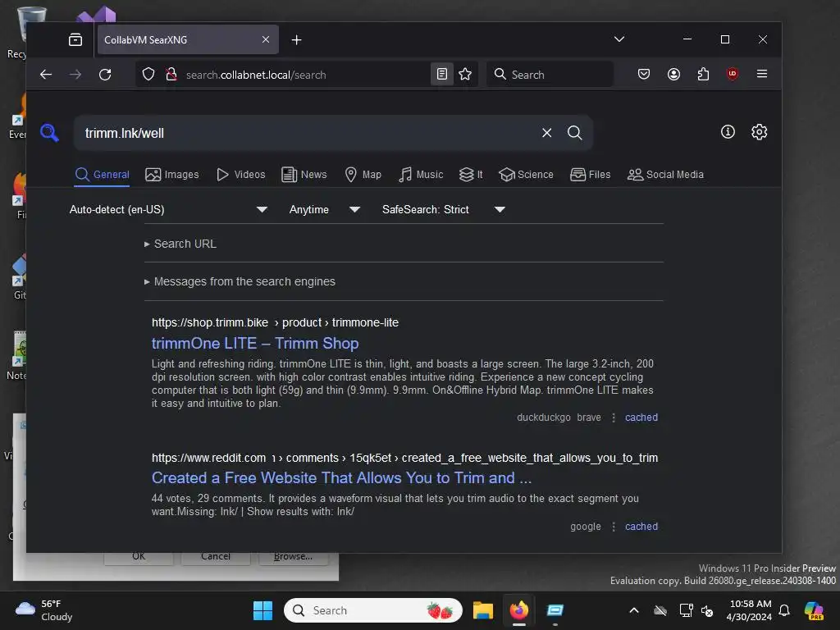This screenshot has height=630, width=840.
Task: Switch to the Music category tab
Action: 421,175
